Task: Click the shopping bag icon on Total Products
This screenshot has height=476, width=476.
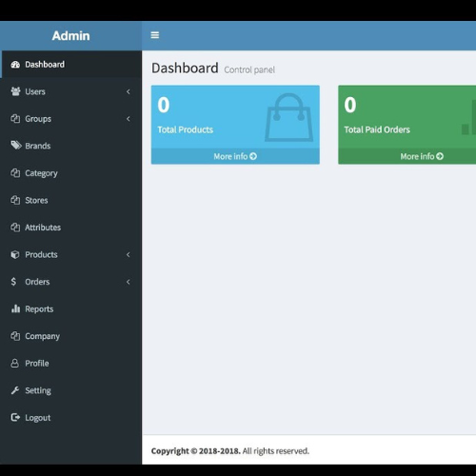Action: point(288,117)
